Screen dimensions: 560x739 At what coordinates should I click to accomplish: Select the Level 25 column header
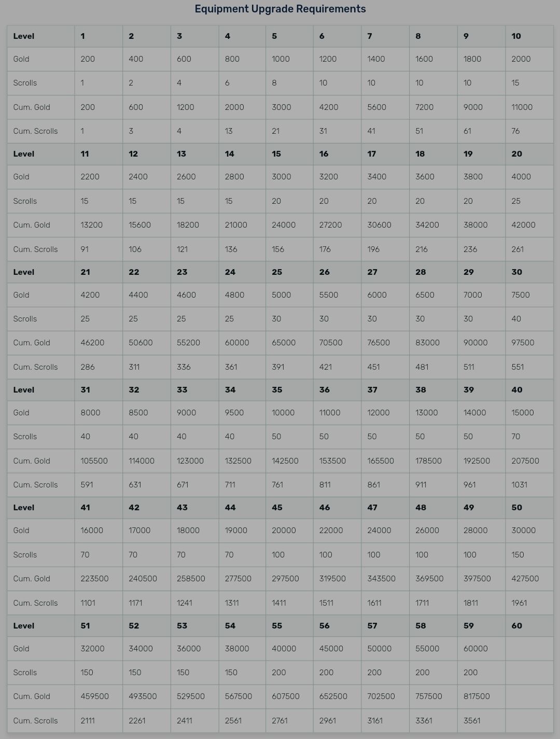tap(277, 272)
